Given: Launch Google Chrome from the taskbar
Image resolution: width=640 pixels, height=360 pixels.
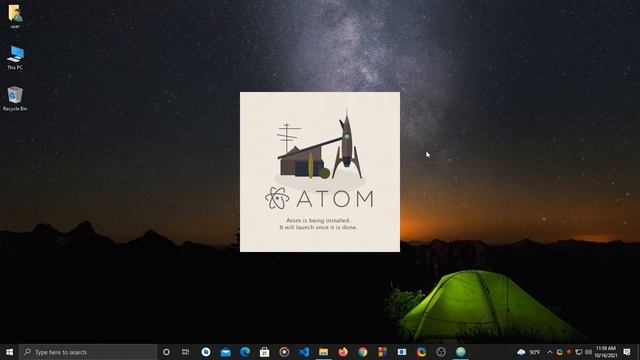Looking at the screenshot, I should coord(362,352).
